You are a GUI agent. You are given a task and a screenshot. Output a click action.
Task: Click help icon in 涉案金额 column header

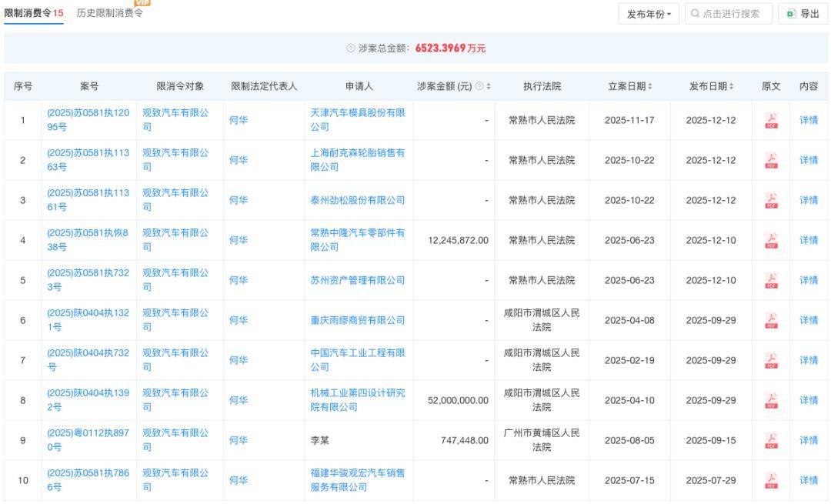479,87
